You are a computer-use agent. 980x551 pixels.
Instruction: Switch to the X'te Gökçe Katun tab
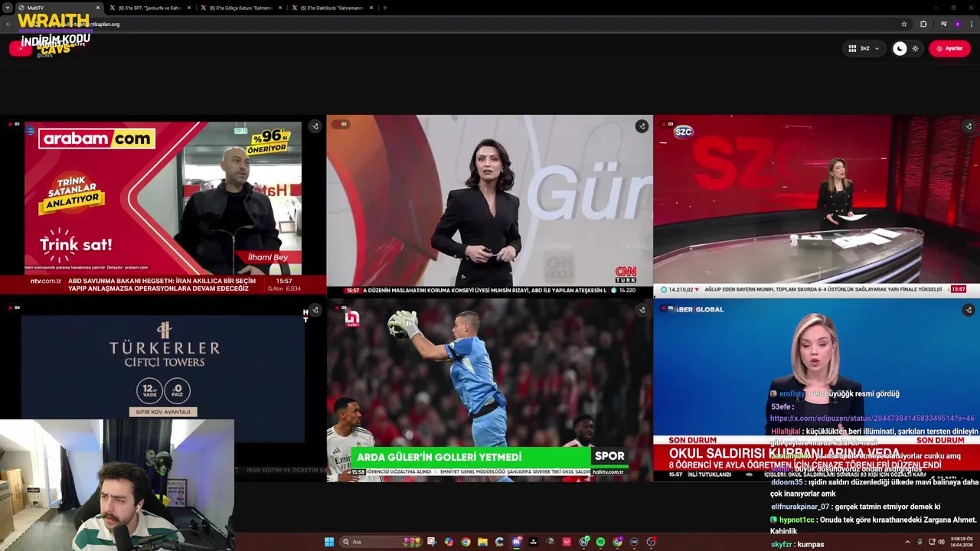240,8
